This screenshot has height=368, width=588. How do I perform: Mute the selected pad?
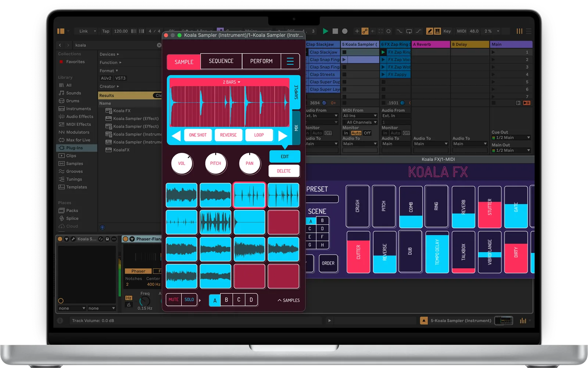point(173,300)
